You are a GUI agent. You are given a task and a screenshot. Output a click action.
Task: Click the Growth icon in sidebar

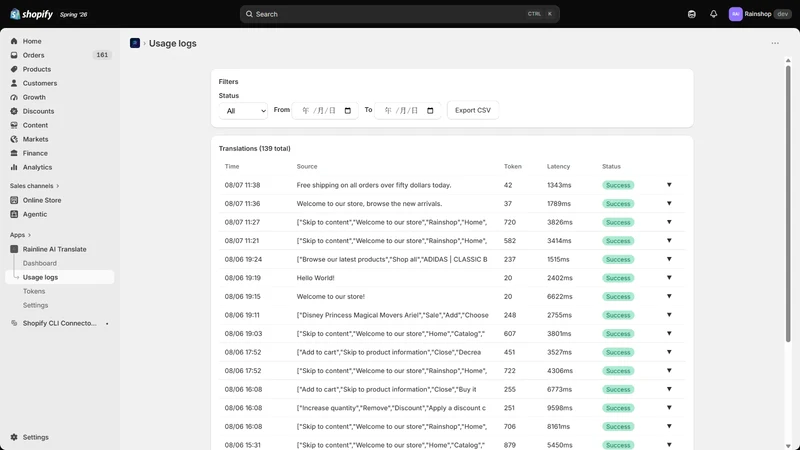coord(14,97)
